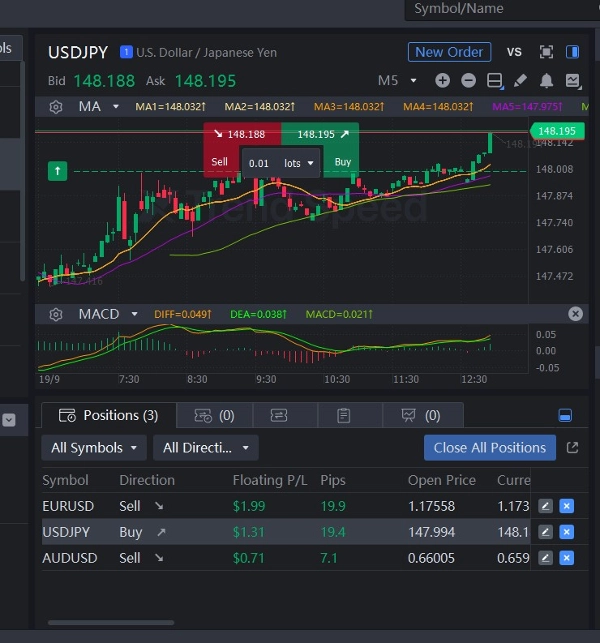Toggle the green up-arrow position marker
This screenshot has height=643, width=600.
coord(58,171)
